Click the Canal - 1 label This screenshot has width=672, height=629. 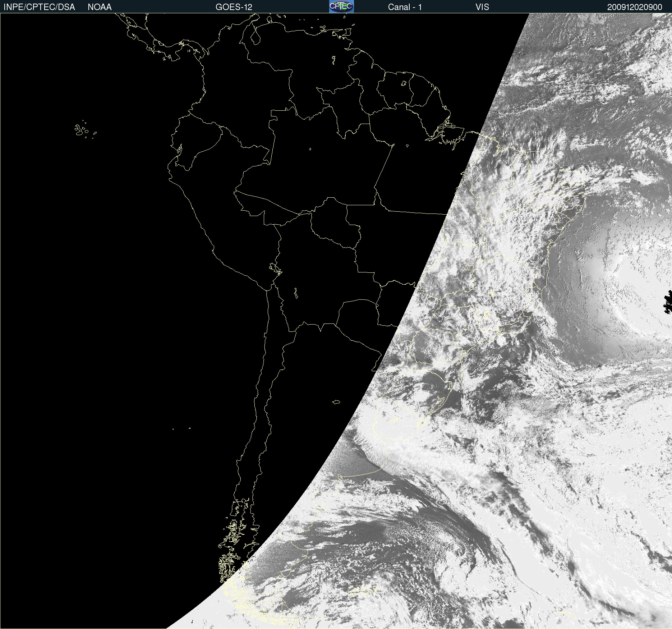point(405,7)
